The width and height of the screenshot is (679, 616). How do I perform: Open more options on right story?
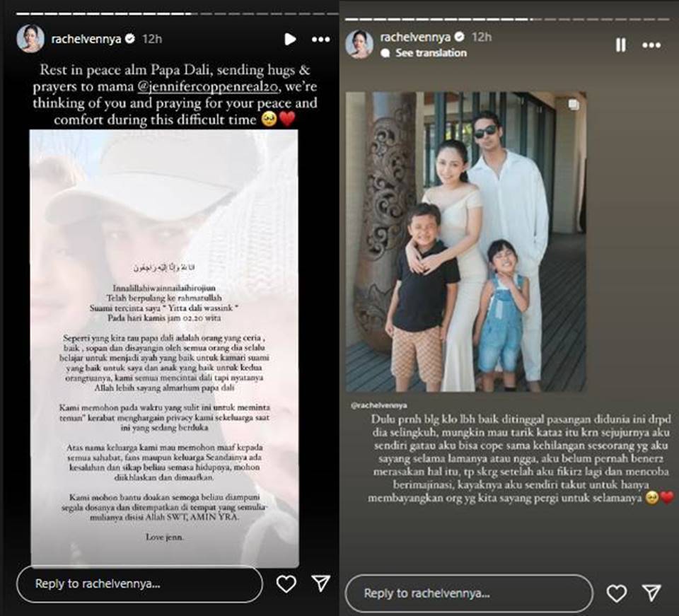[651, 45]
